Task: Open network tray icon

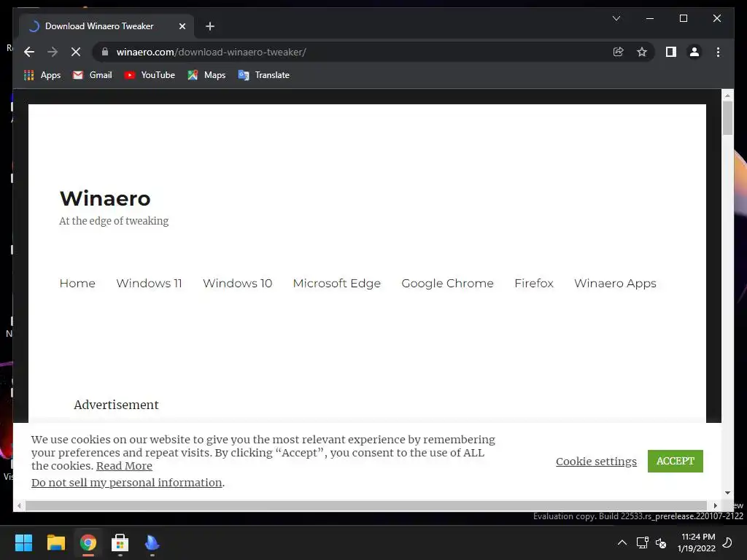Action: tap(642, 542)
